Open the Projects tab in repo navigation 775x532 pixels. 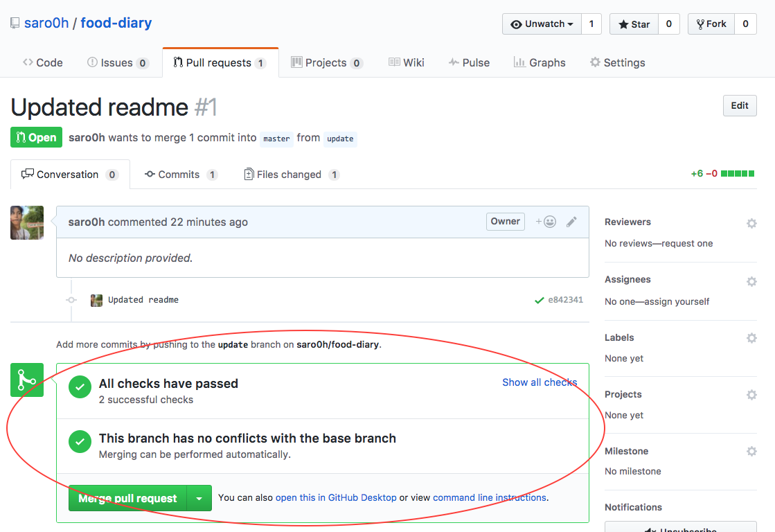tap(327, 63)
